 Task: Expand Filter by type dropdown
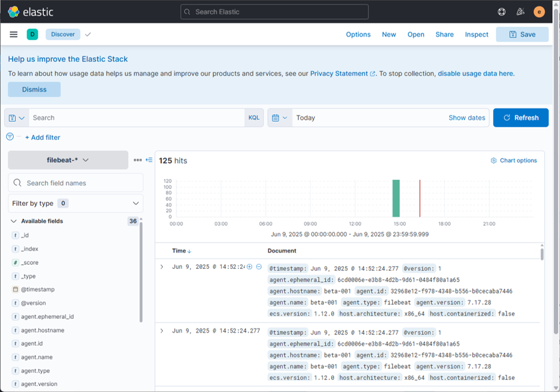(76, 204)
